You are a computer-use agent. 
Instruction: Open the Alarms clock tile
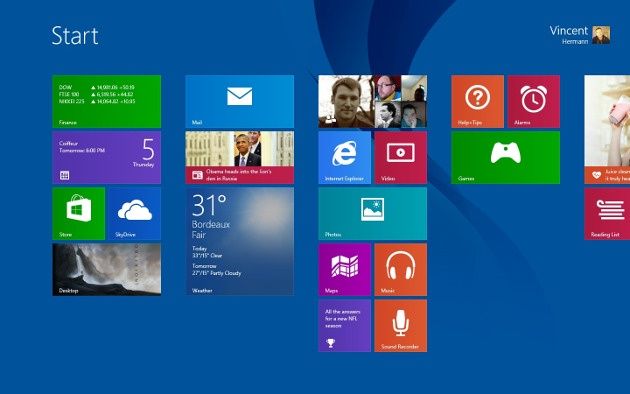tap(534, 101)
